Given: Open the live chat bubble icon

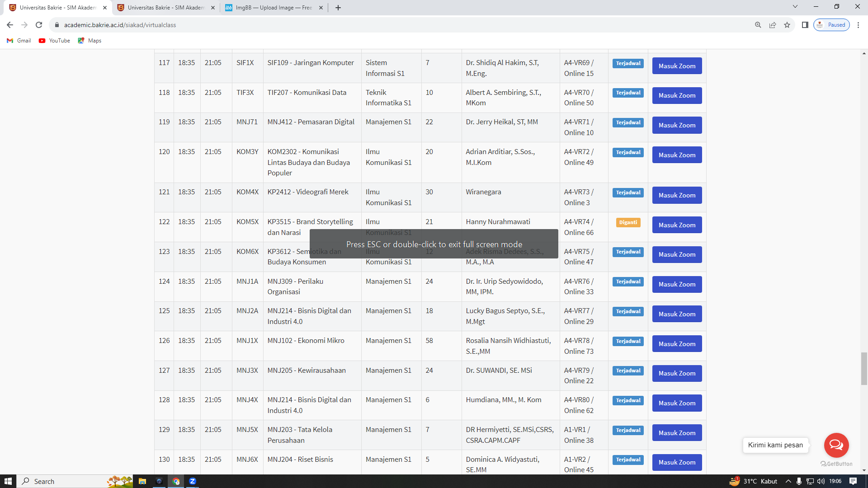Looking at the screenshot, I should [836, 445].
